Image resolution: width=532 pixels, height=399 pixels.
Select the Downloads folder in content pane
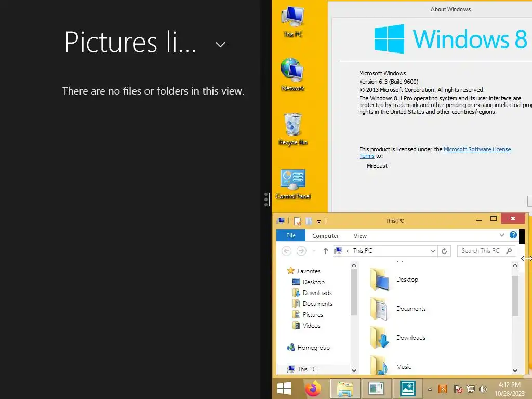click(397, 338)
